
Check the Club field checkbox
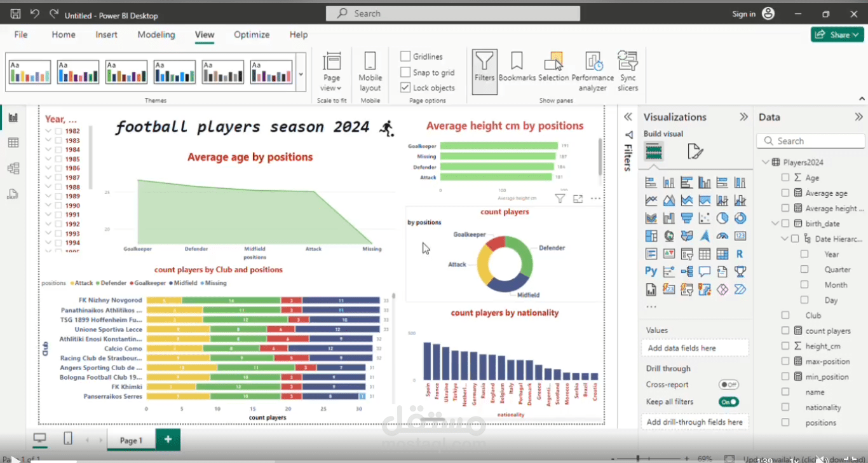click(x=785, y=315)
